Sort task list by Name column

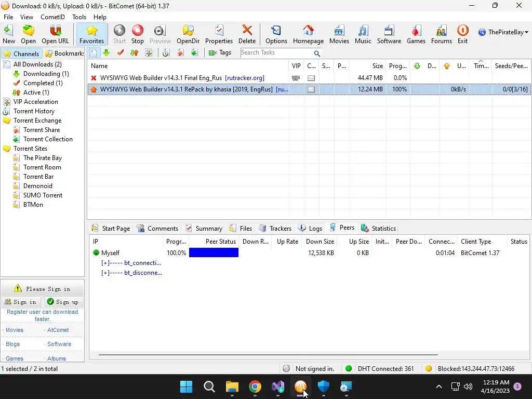[x=188, y=66]
